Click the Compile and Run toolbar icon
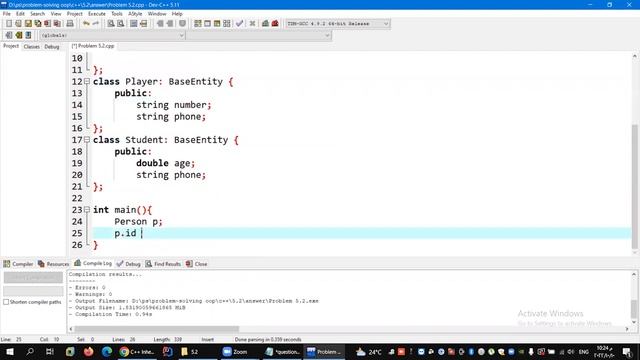This screenshot has height=360, width=640. click(217, 24)
